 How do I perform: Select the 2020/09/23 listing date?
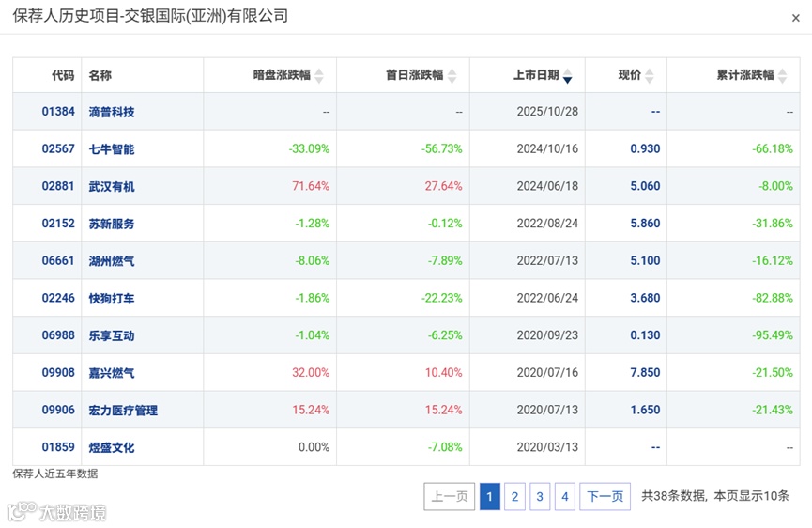[x=547, y=335]
